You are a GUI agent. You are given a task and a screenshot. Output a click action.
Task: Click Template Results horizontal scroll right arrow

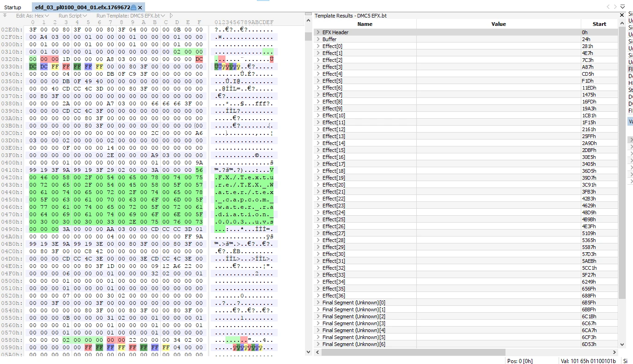[615, 352]
